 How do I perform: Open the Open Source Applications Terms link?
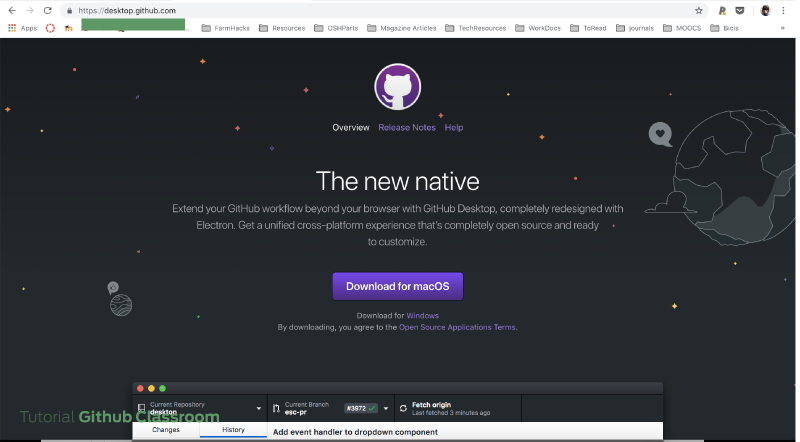[457, 327]
